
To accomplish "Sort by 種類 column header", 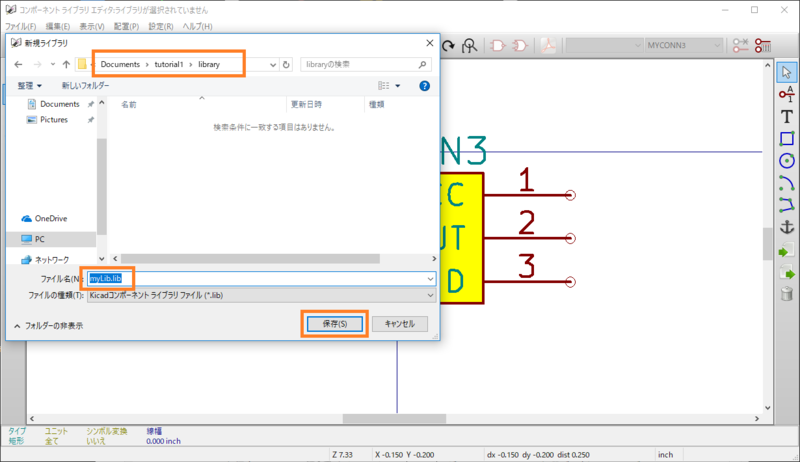I will click(377, 105).
